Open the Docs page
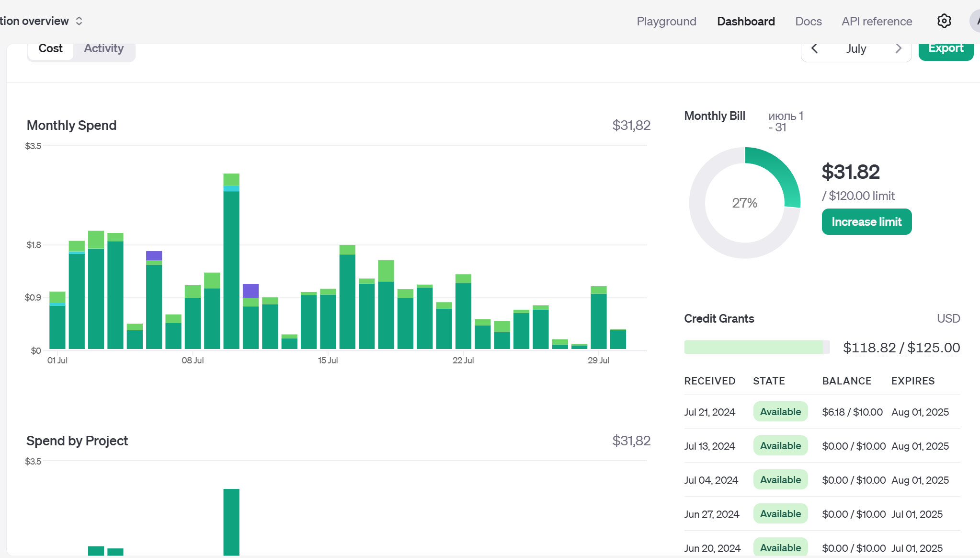 coord(808,21)
